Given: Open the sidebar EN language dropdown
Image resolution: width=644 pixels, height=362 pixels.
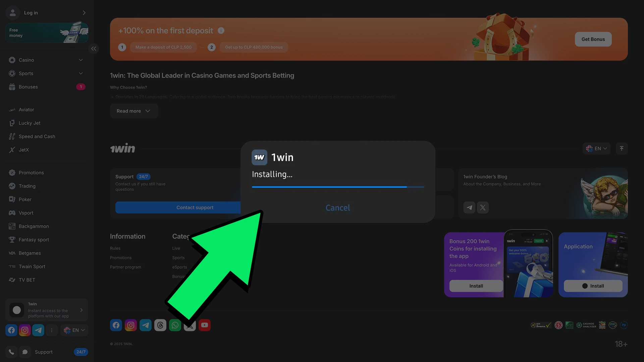Looking at the screenshot, I should 74,330.
